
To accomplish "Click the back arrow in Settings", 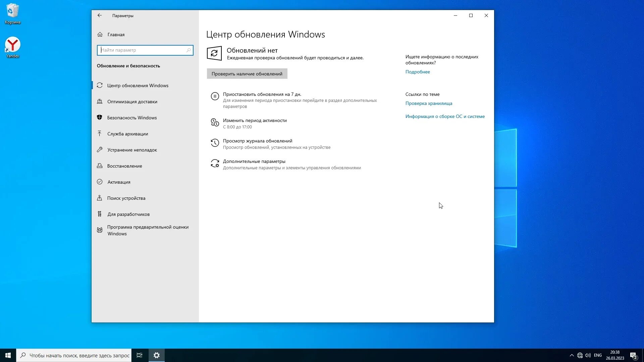I will click(x=100, y=15).
